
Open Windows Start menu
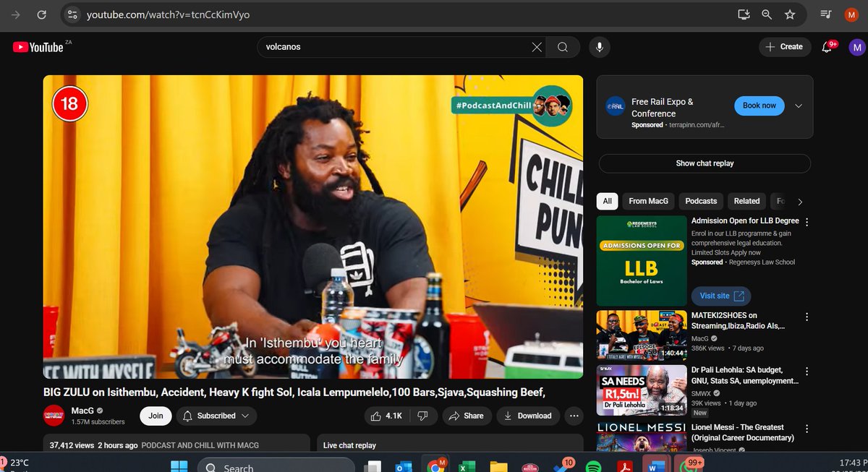point(179,467)
